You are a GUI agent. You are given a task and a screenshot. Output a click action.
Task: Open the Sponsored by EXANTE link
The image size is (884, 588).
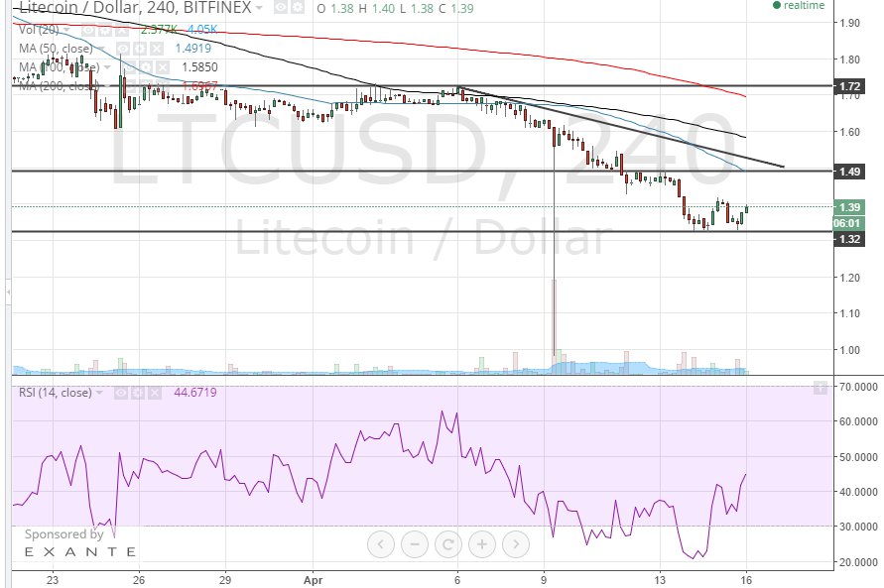pyautogui.click(x=79, y=543)
